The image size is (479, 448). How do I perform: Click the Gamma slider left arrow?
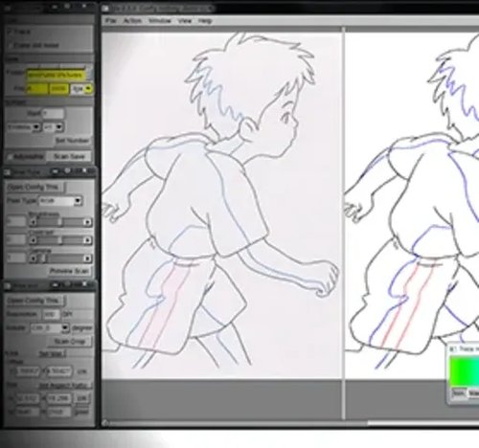click(x=34, y=258)
